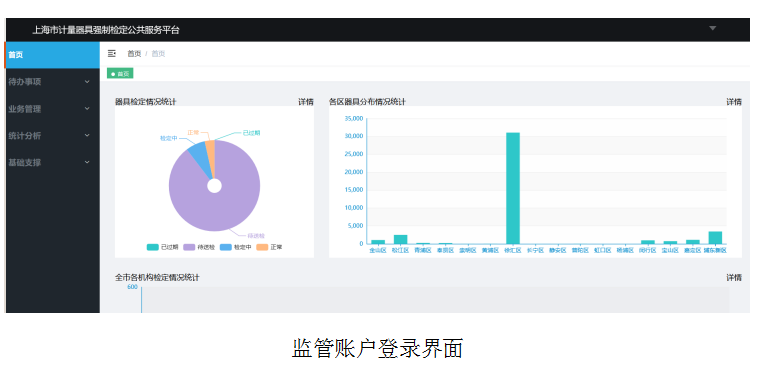The image size is (765, 374).
Task: Open 详情 for 各区器具分布情况统计
Action: tap(734, 102)
